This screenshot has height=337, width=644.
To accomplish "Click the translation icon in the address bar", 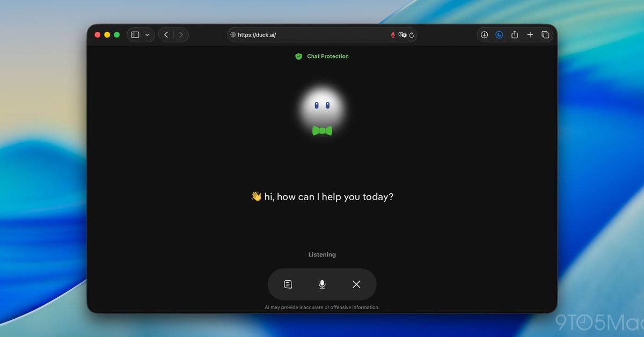I will click(402, 34).
